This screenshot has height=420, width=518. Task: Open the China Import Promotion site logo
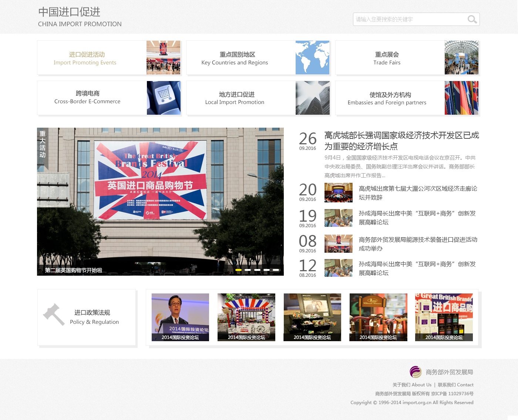tap(80, 17)
